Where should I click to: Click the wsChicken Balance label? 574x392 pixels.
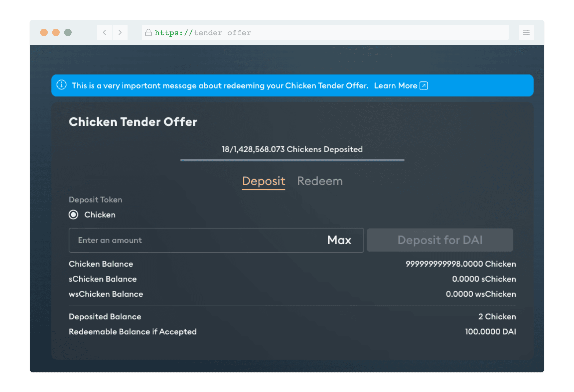click(106, 294)
